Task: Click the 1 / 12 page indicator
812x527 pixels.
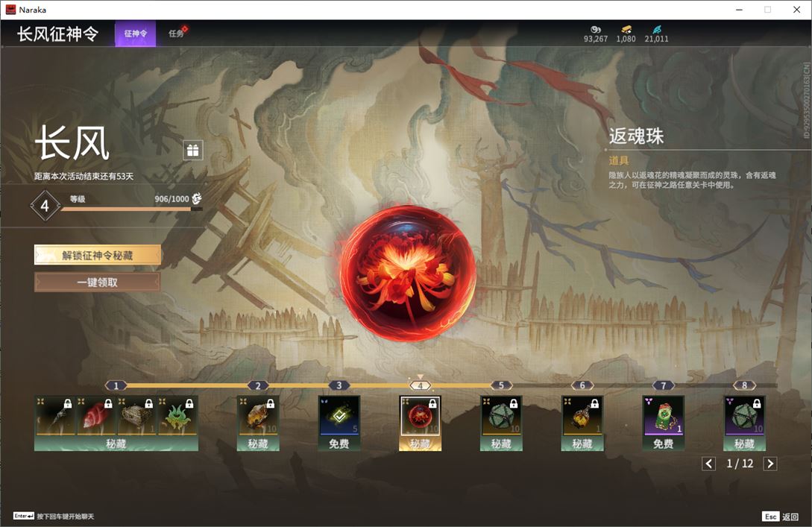Action: tap(740, 464)
